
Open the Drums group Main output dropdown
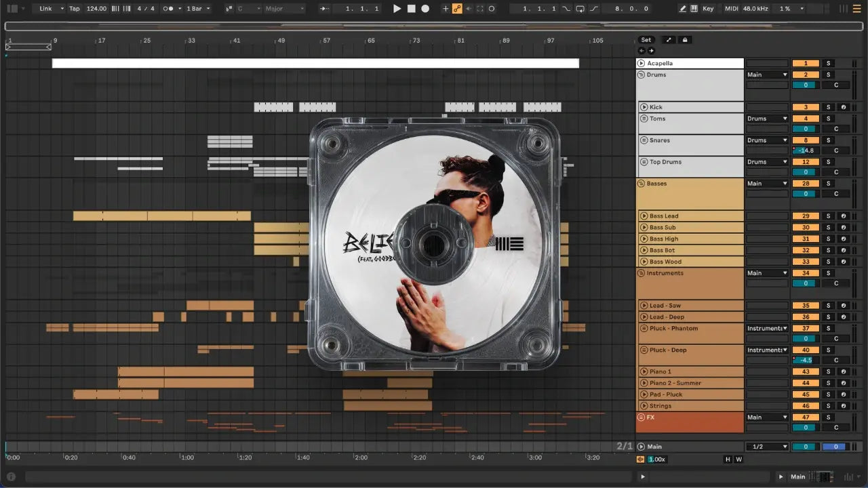coord(768,75)
